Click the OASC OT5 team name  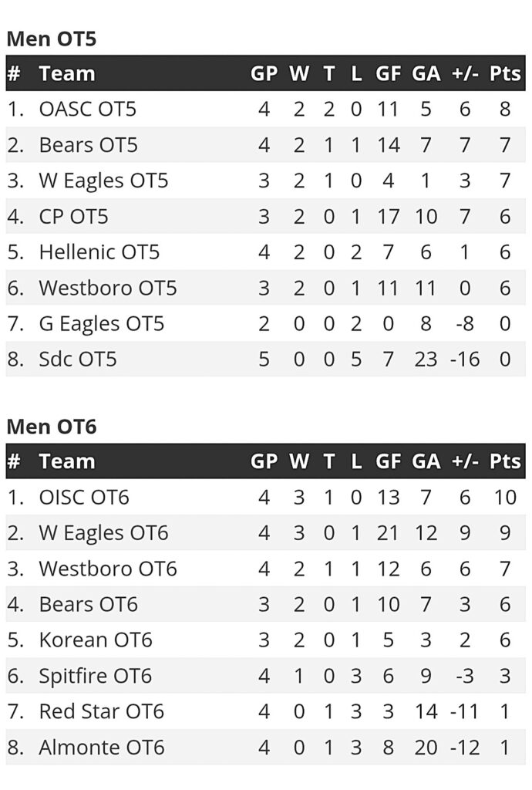88,109
